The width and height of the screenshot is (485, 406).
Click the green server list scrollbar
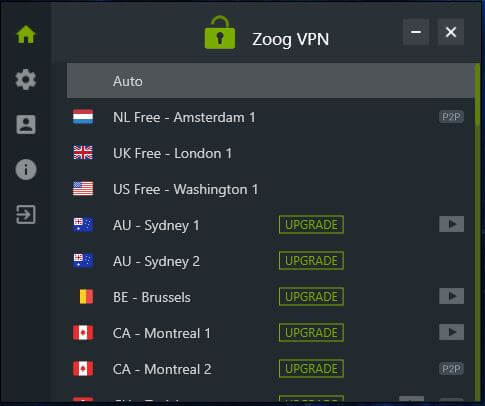tap(478, 95)
